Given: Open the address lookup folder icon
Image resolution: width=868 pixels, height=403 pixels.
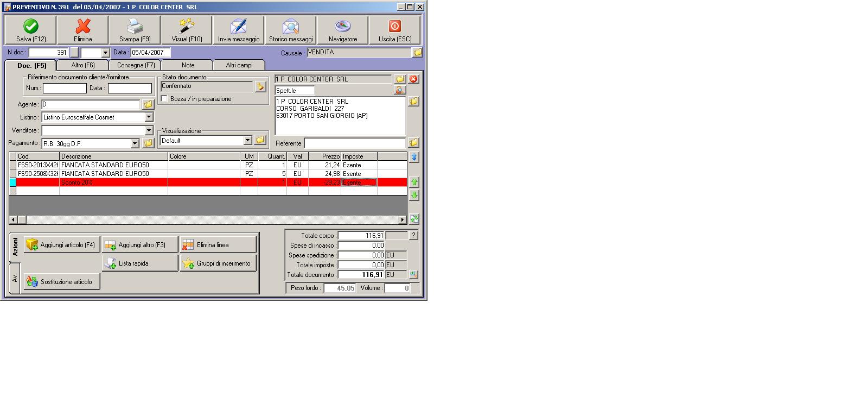Looking at the screenshot, I should (x=414, y=102).
